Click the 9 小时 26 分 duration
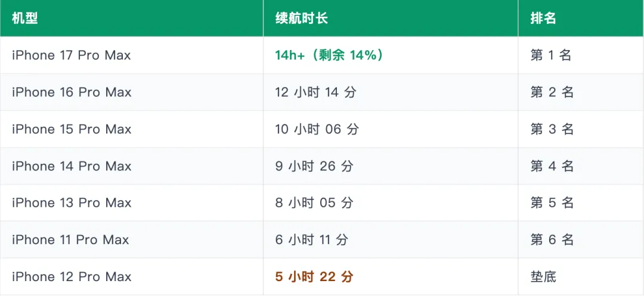This screenshot has width=644, height=296. [x=314, y=166]
